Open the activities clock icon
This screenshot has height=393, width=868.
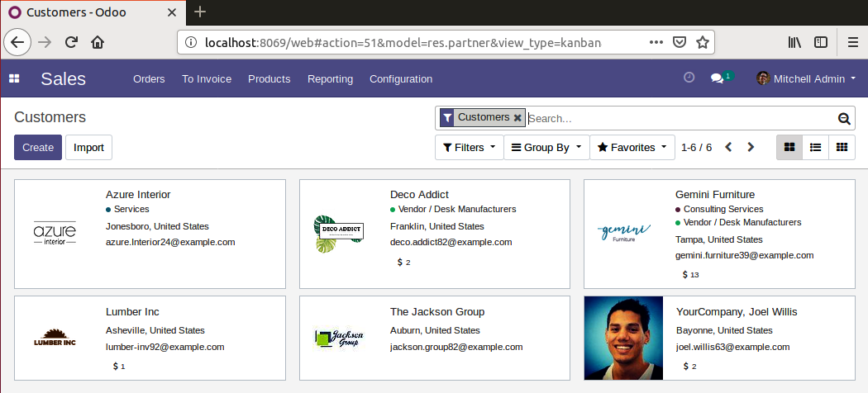tap(689, 78)
